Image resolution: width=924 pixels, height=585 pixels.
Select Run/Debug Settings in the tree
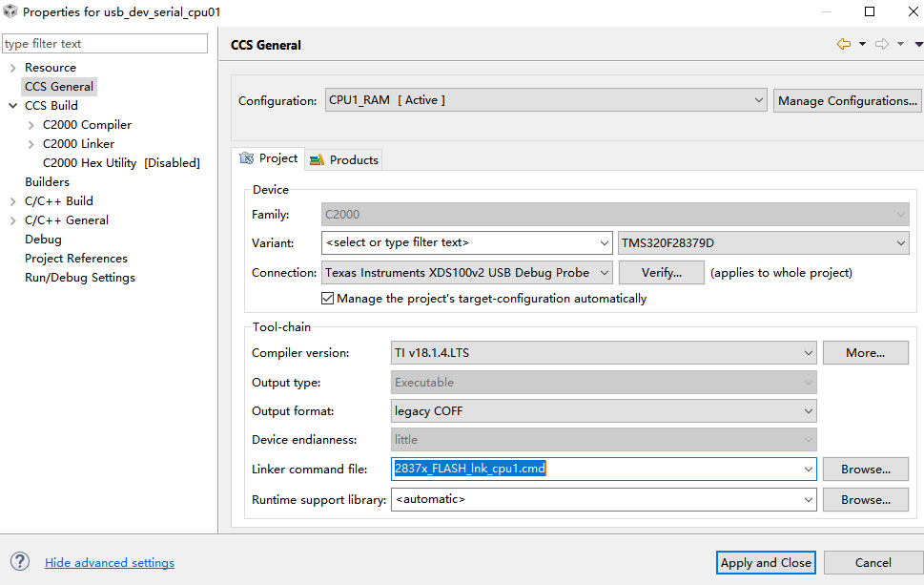click(80, 278)
